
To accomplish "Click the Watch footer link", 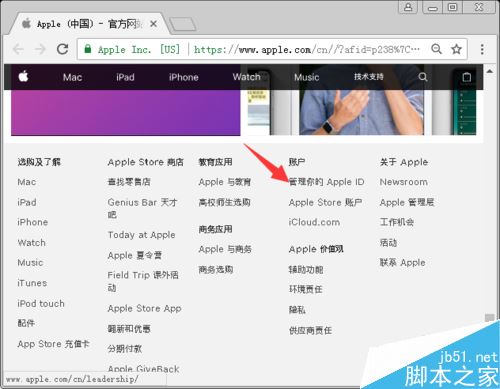I will pos(31,243).
